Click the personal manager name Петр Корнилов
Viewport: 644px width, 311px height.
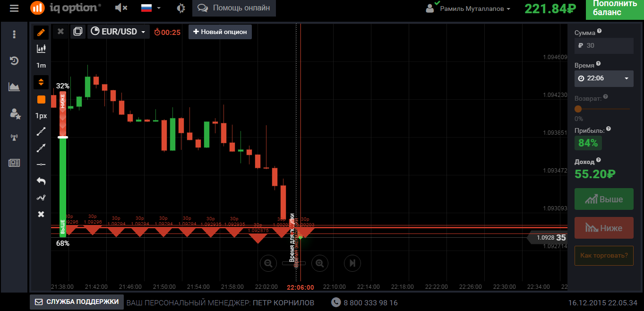283,302
